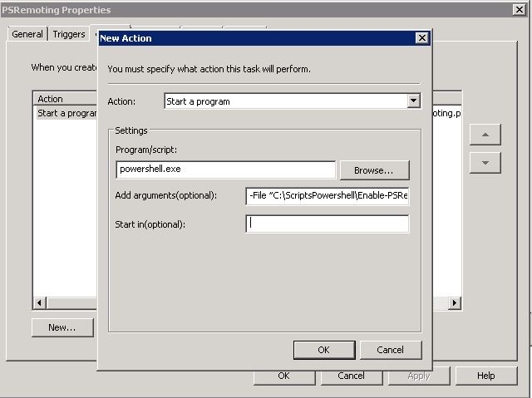532x398 pixels.
Task: Click the Program/script field containing powershell.exe
Action: pos(225,170)
